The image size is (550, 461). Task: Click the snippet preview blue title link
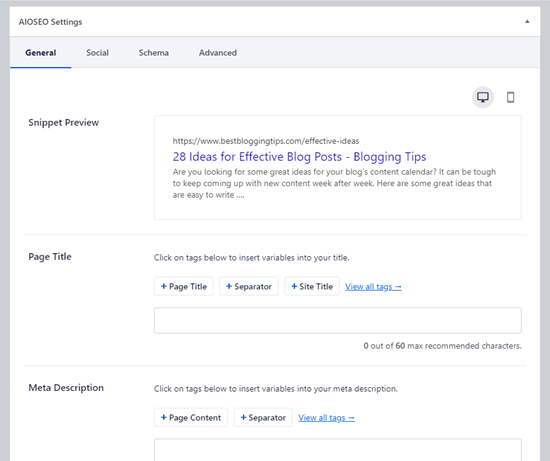point(299,156)
